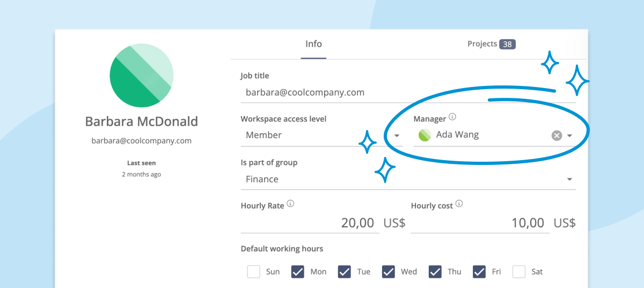Click the Projects count badge 38
644x288 pixels.
point(507,44)
